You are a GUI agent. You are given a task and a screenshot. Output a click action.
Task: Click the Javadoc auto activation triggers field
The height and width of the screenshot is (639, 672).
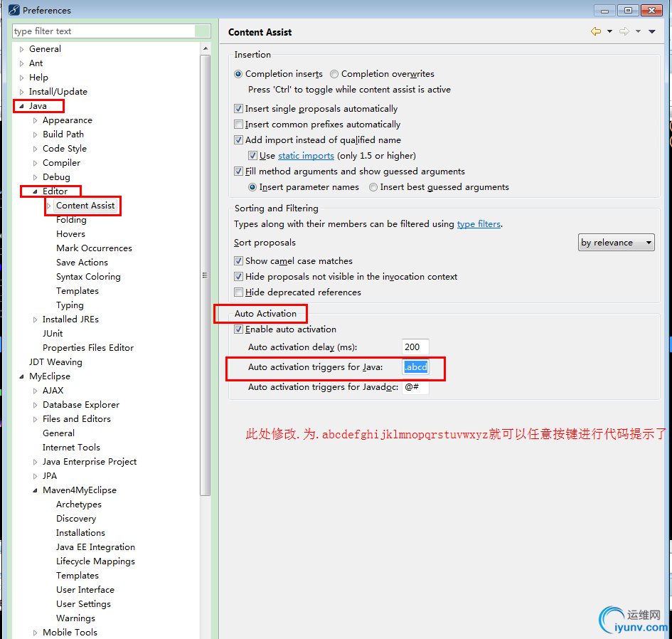(x=415, y=387)
